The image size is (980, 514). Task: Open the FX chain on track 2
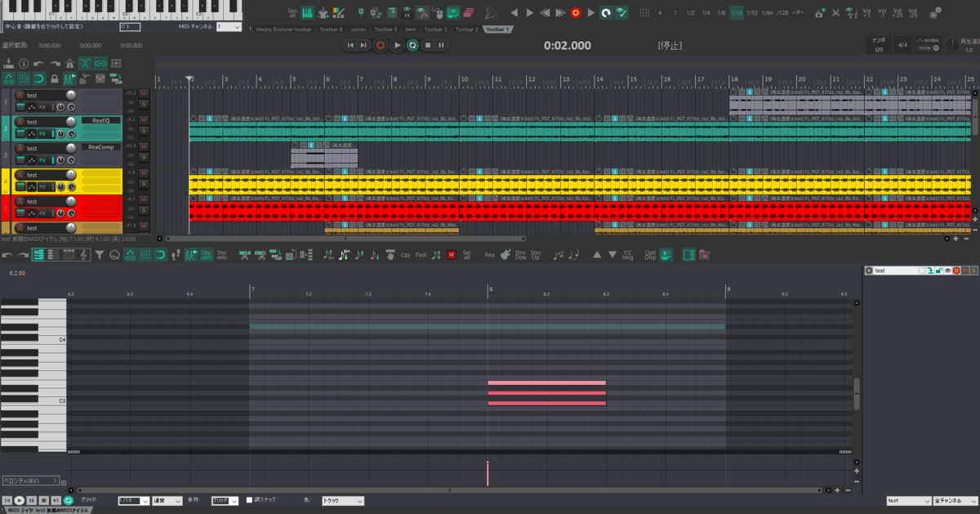(42, 134)
